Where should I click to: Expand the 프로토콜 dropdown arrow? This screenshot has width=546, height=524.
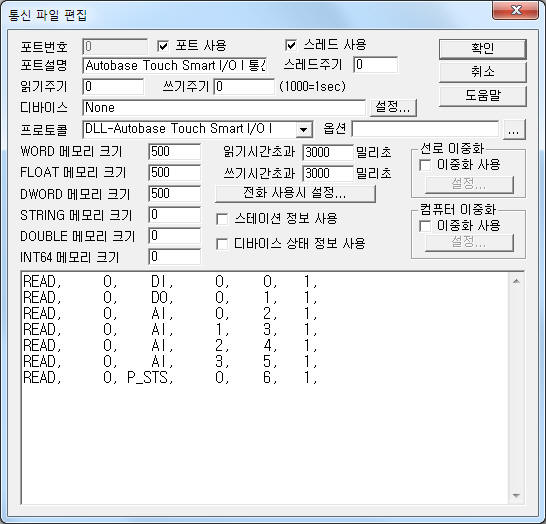304,130
